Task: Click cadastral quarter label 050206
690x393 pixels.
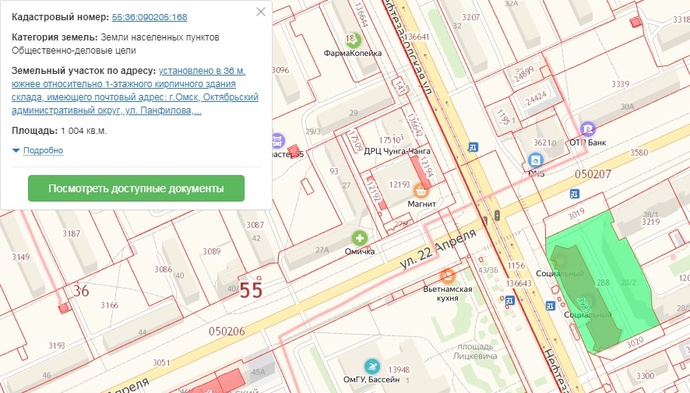Action: click(227, 331)
